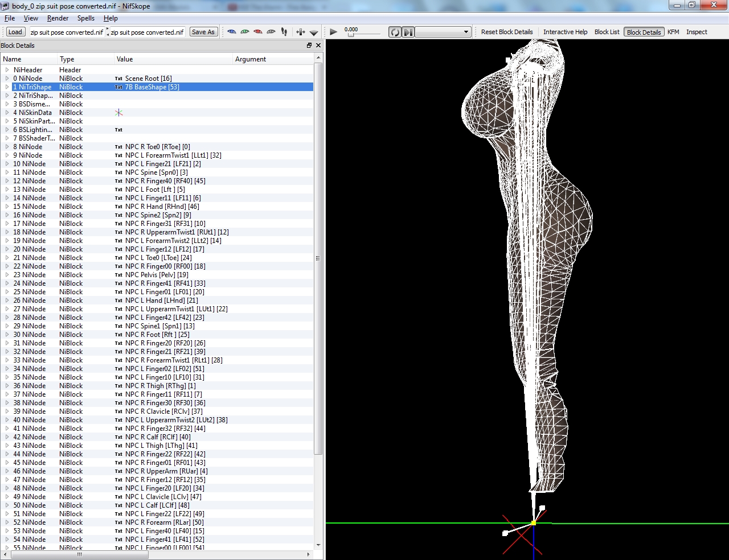Click the NifSkope title bar app icon
This screenshot has width=729, height=560.
[5, 6]
